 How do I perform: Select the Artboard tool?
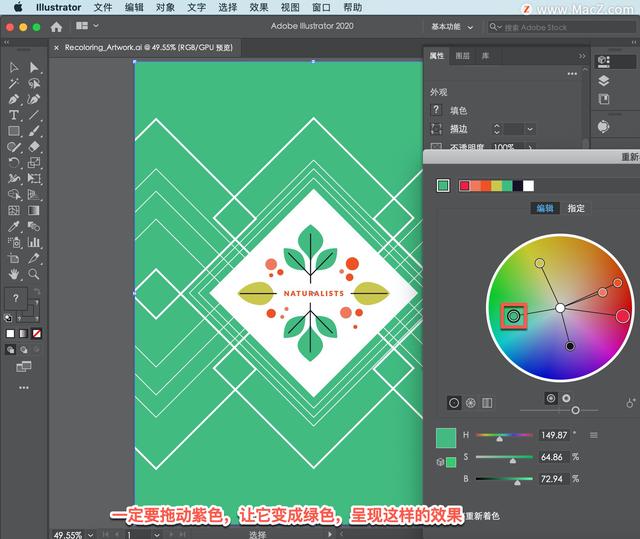[x=13, y=258]
